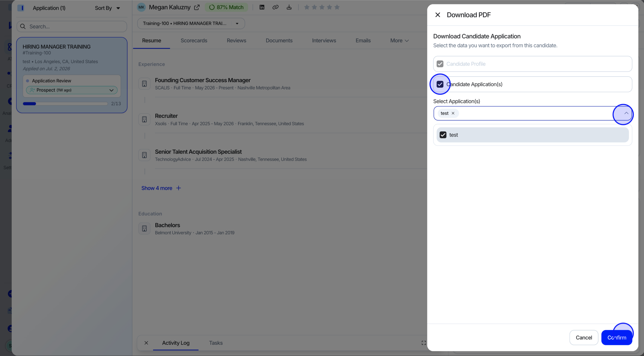Open Megan Kaluzny's profile in new window
Screen dimensions: 644x356
[197, 8]
